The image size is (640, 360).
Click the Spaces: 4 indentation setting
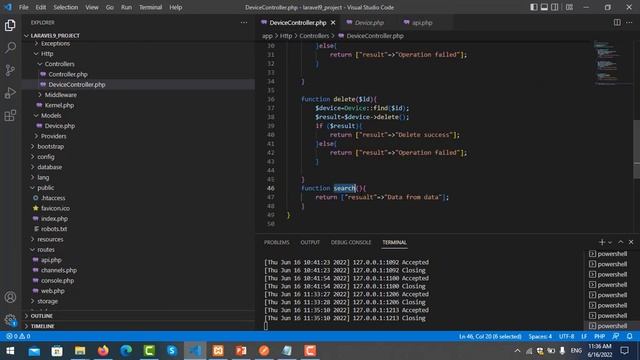[x=540, y=336]
